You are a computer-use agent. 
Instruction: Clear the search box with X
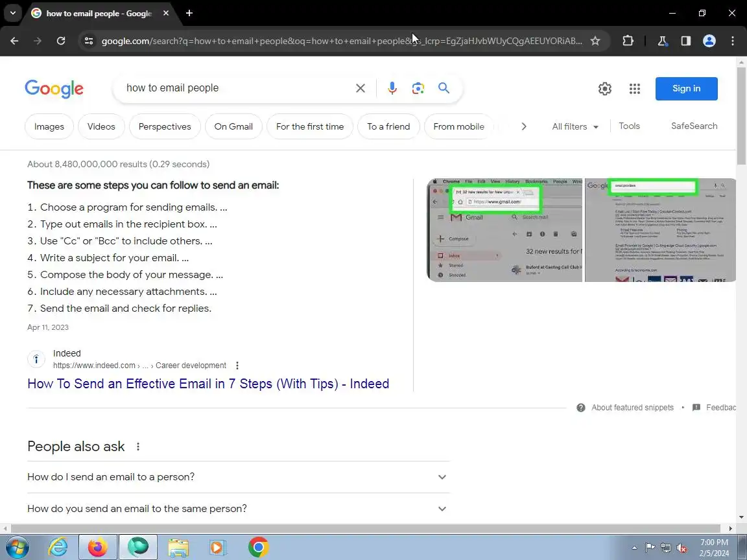point(360,88)
